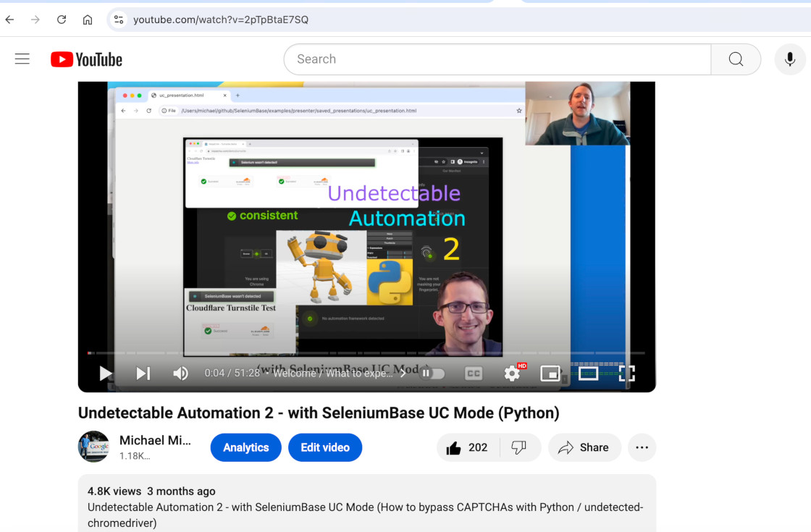Mute the video using speaker icon

point(180,373)
